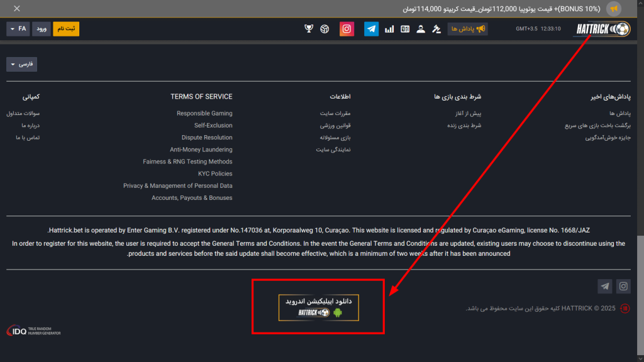Open the Instagram page from top toolbar
This screenshot has width=644, height=362.
point(347,28)
